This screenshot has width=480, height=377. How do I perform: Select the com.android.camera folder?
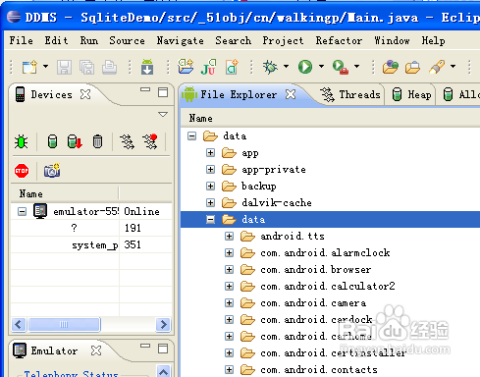(x=313, y=303)
